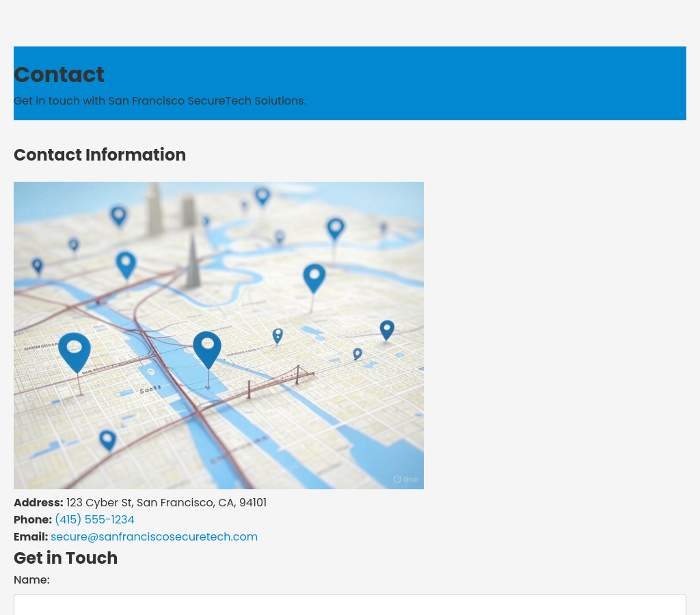Click the Contact page title
The width and height of the screenshot is (700, 615).
coord(59,74)
